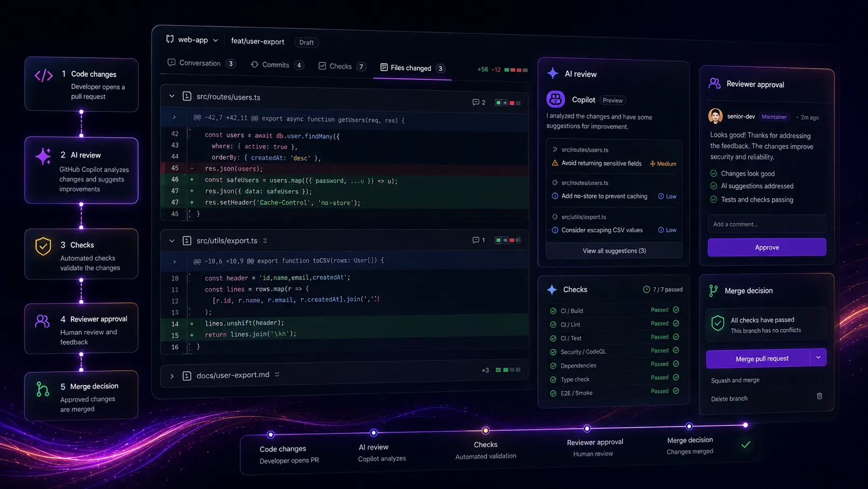Click the bottom timeline Checks marker
The image size is (868, 489).
[485, 430]
